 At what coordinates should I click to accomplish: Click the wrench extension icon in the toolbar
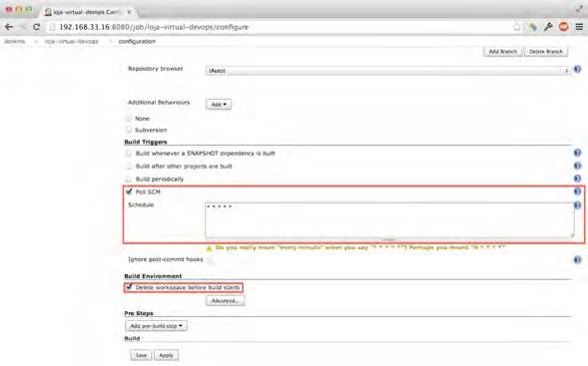[x=548, y=27]
